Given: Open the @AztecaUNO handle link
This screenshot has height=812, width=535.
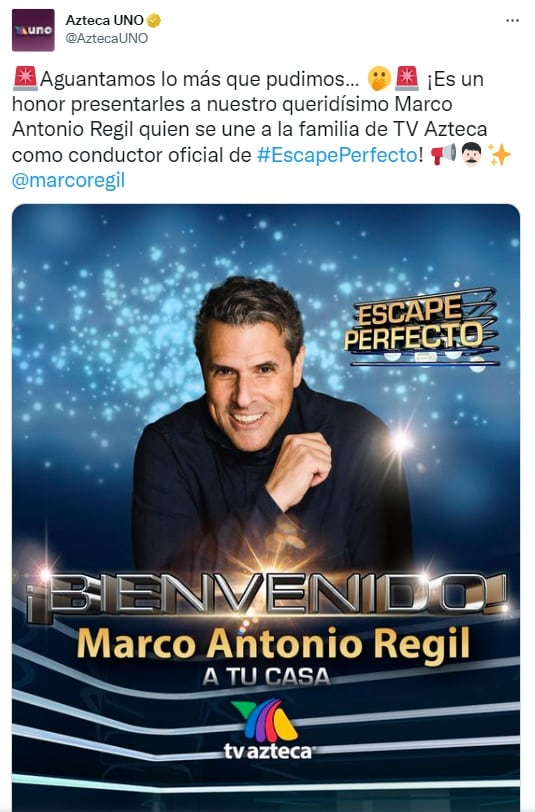Looking at the screenshot, I should click(x=107, y=38).
